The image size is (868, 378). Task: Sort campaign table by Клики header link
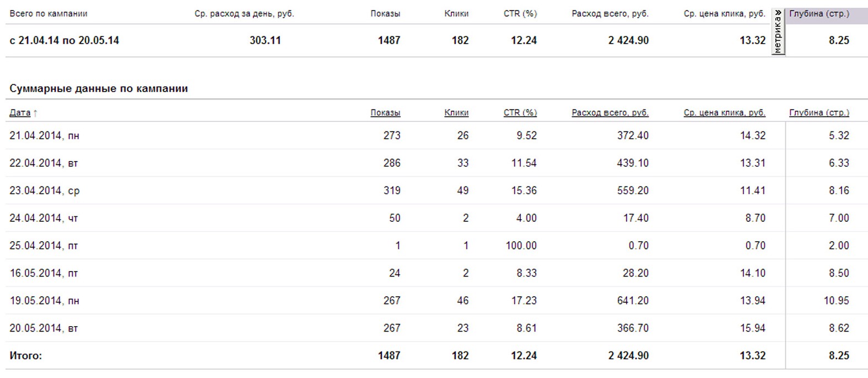coord(456,113)
